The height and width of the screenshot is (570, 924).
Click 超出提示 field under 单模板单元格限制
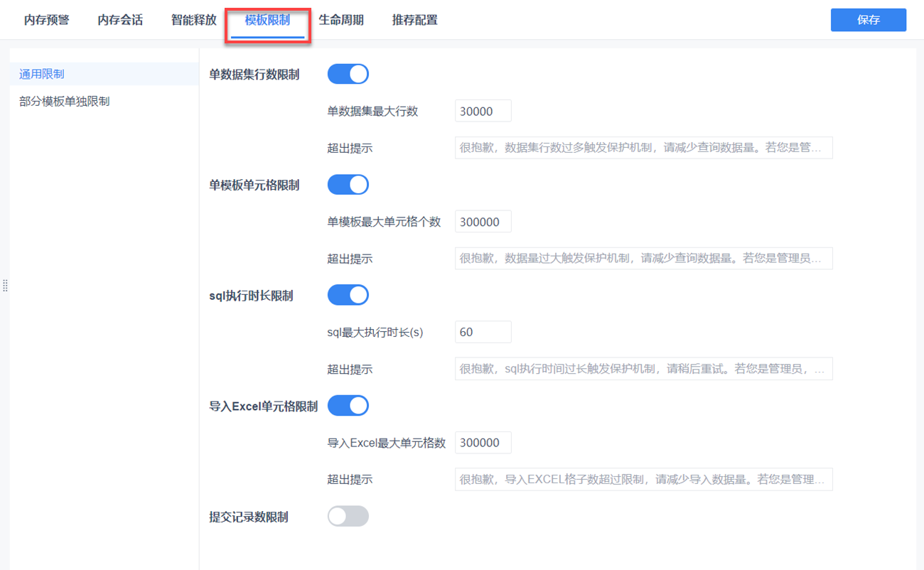tap(644, 259)
